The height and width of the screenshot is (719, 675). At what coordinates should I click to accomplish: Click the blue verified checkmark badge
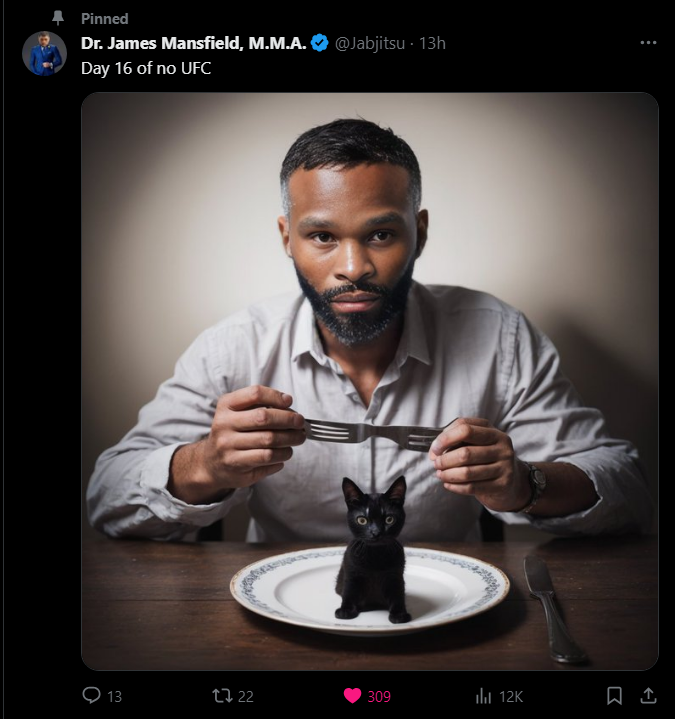click(320, 43)
